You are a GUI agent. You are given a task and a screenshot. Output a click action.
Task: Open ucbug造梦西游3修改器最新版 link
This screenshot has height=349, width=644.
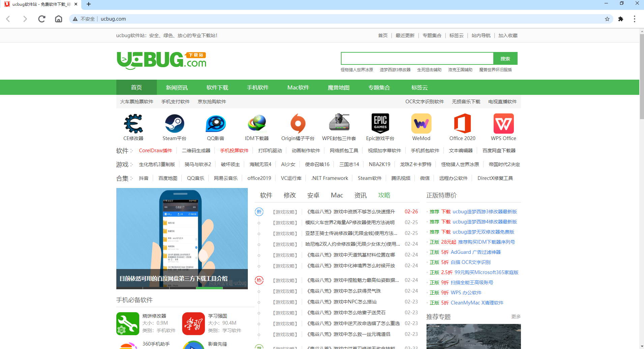(485, 212)
